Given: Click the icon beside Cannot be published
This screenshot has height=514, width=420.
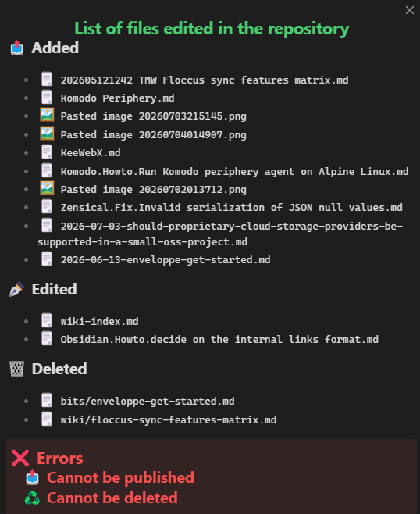Looking at the screenshot, I should pos(33,477).
